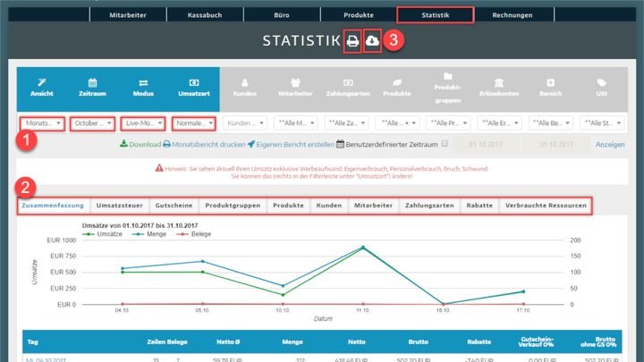Screen dimensions: 644x362
Task: Open the Alle Erlöskonten dropdown
Action: pyautogui.click(x=499, y=123)
